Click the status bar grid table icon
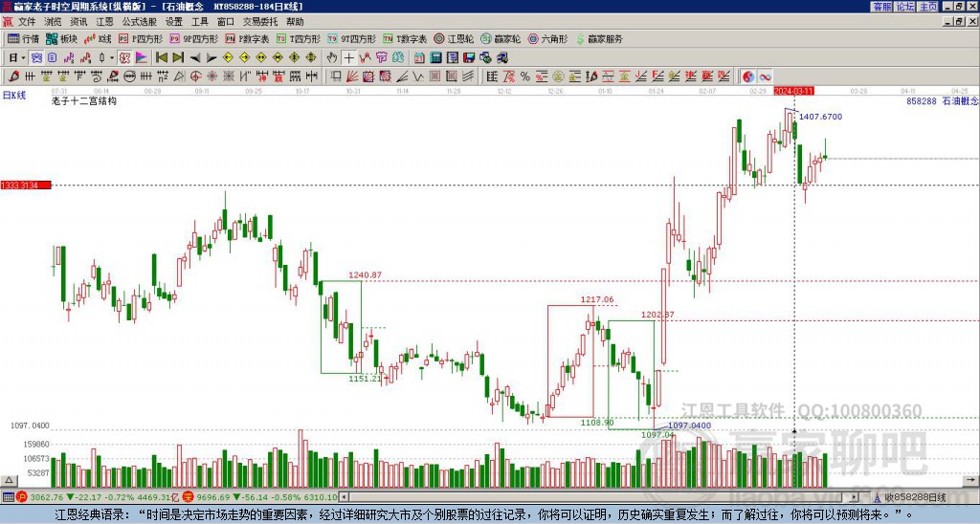This screenshot has height=524, width=980. tap(8, 498)
